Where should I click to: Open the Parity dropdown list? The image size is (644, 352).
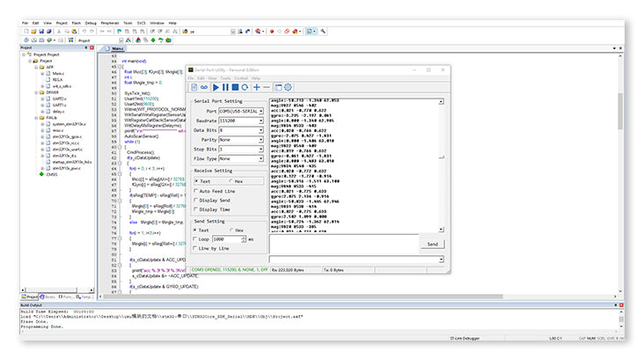[x=260, y=140]
